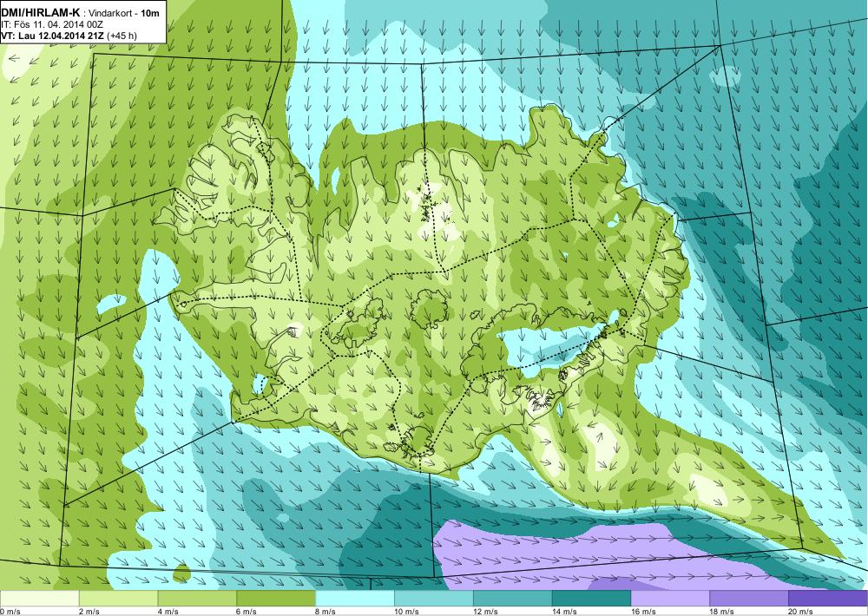Select the "16 m/s" legend label
Viewport: 868px width, 616px height.
pyautogui.click(x=644, y=612)
